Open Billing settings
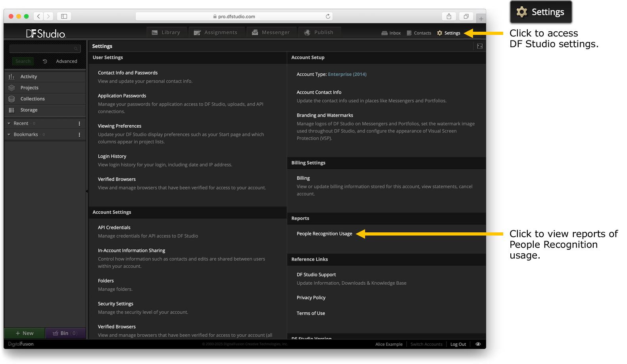The image size is (627, 364). point(303,178)
